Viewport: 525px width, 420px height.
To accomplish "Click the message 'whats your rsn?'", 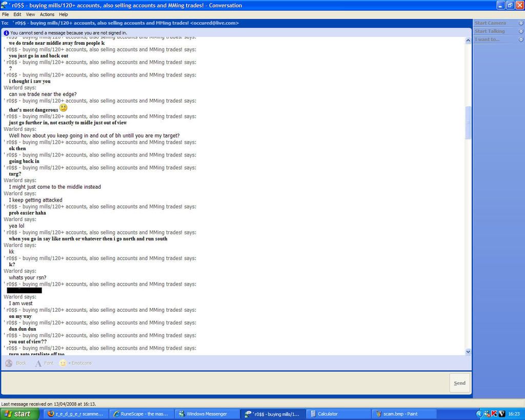I will (28, 277).
